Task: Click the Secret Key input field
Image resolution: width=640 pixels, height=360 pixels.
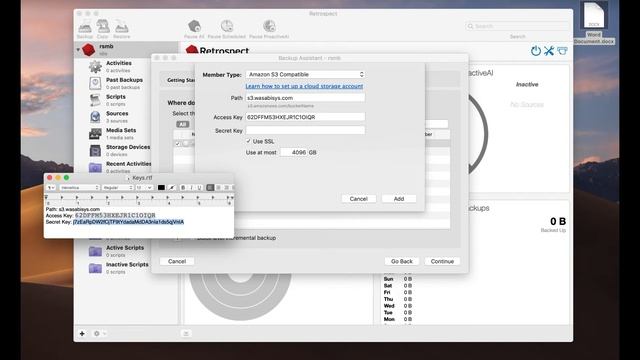Action: pyautogui.click(x=305, y=131)
